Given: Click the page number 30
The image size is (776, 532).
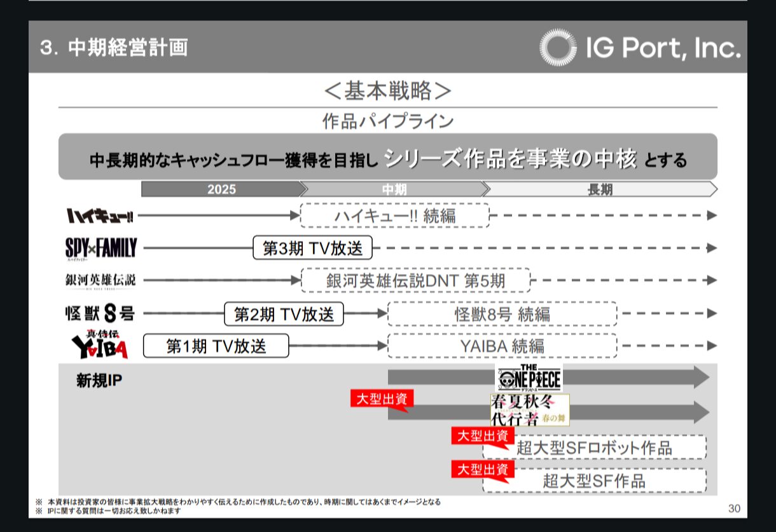Looking at the screenshot, I should click(734, 508).
